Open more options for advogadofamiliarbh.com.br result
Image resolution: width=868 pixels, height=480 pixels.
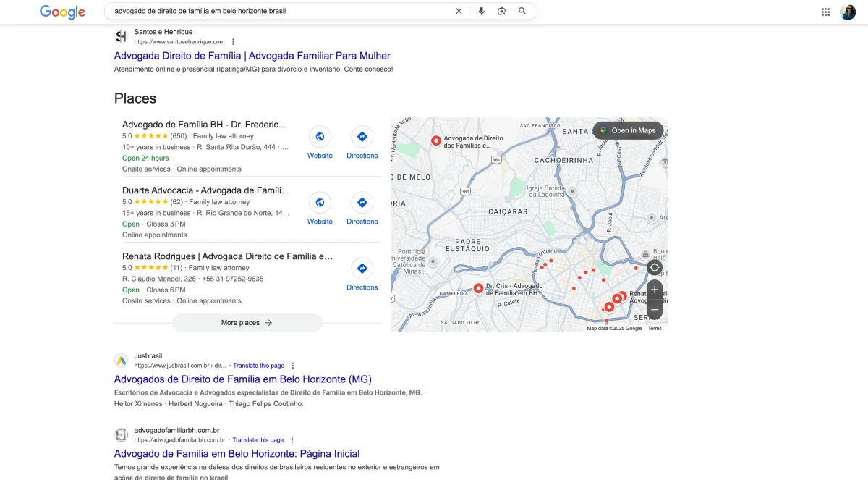[x=292, y=440]
